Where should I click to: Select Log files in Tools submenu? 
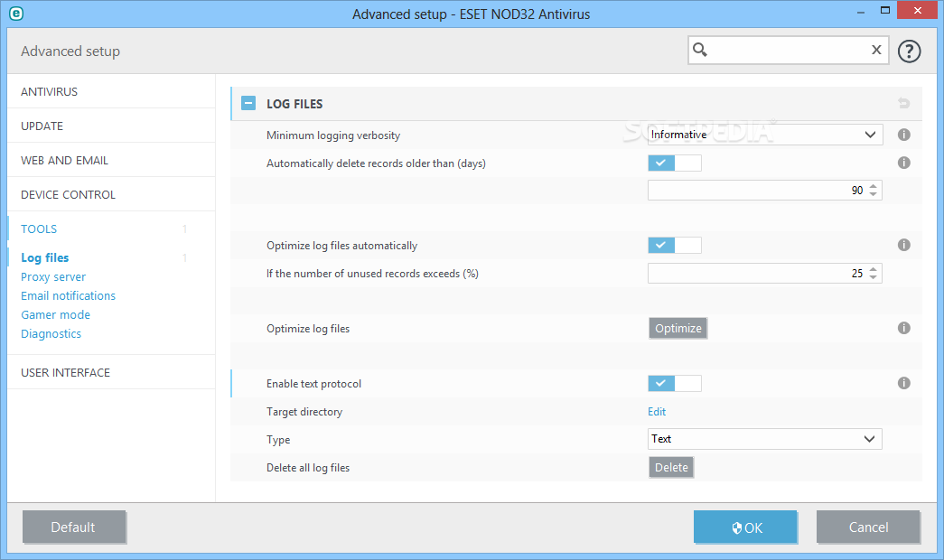coord(45,257)
